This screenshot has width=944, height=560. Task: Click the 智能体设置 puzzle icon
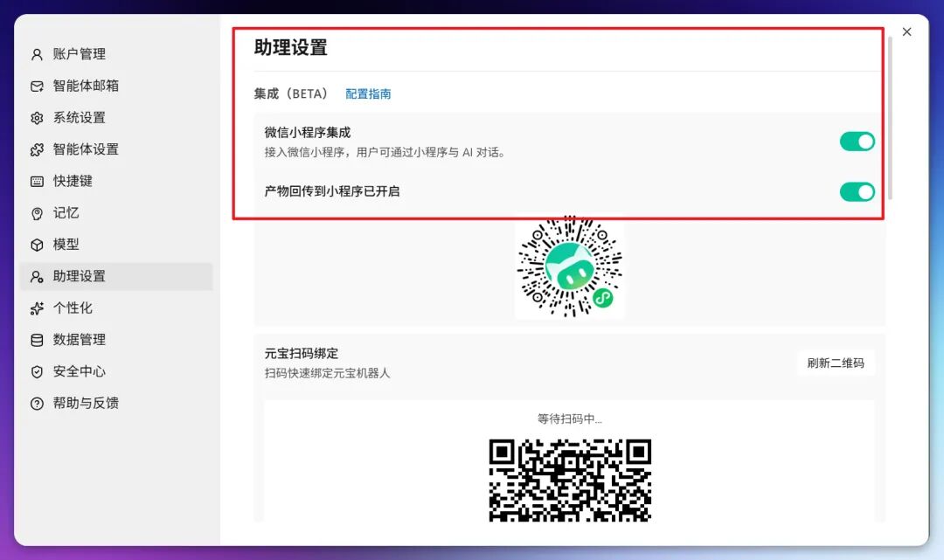(37, 149)
